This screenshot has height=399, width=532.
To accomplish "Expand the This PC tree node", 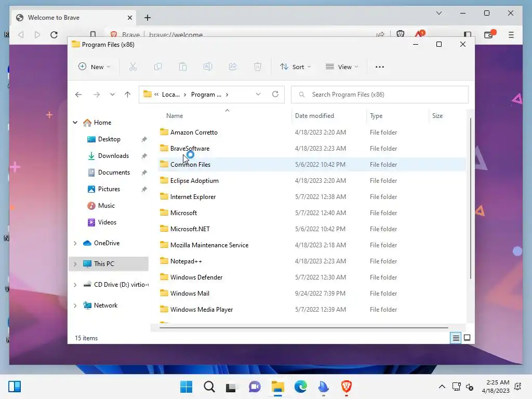I will pos(75,263).
